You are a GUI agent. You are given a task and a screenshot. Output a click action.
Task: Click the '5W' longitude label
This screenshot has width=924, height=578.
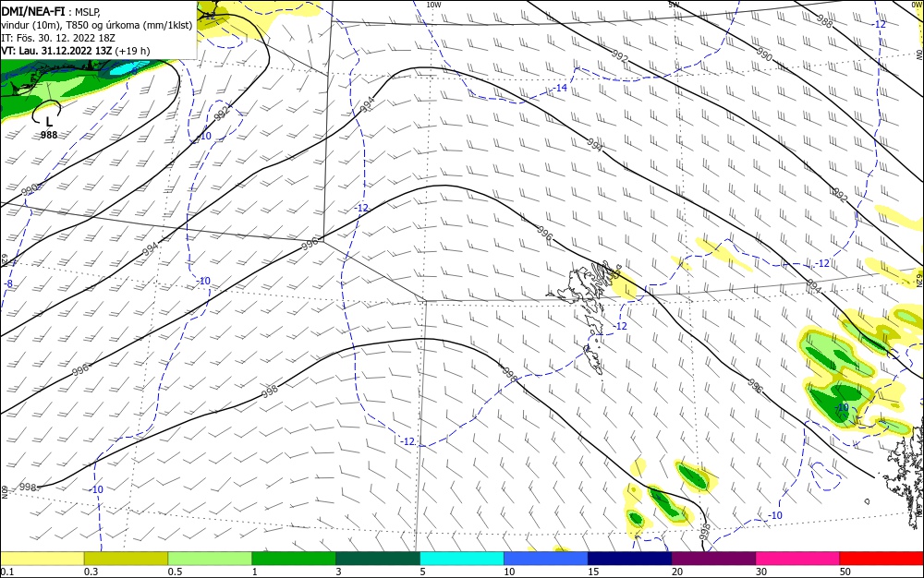674,5
